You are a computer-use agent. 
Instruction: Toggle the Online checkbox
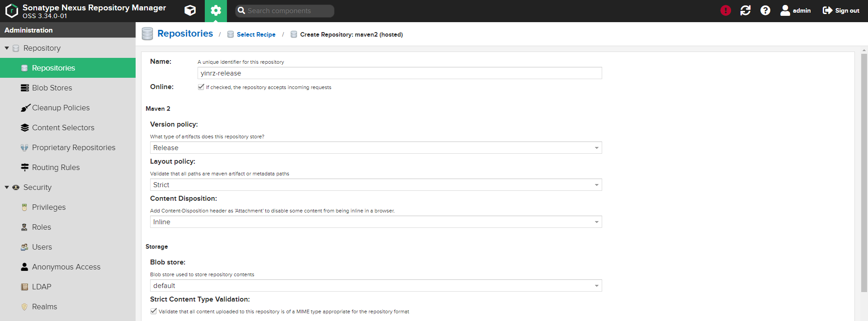click(x=201, y=87)
